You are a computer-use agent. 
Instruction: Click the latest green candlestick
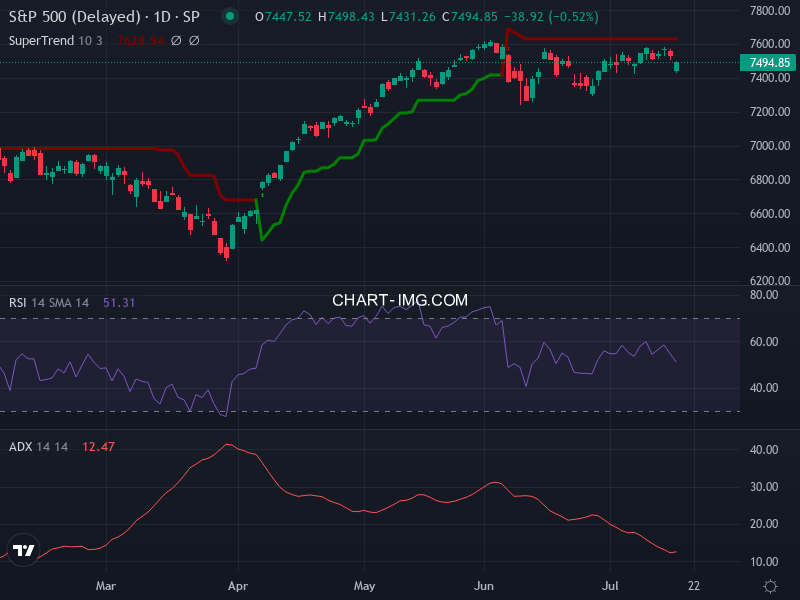pos(677,66)
